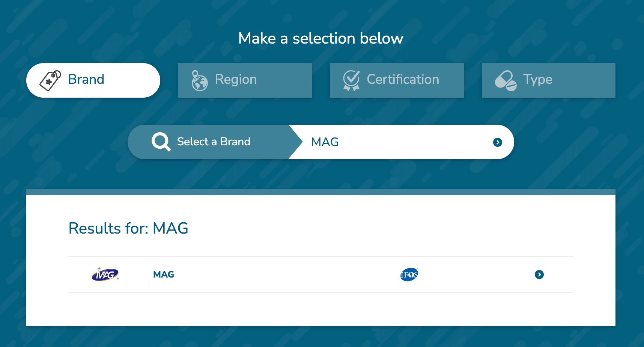Open the MAG brand selection dropdown
This screenshot has height=347, width=644.
click(x=401, y=142)
